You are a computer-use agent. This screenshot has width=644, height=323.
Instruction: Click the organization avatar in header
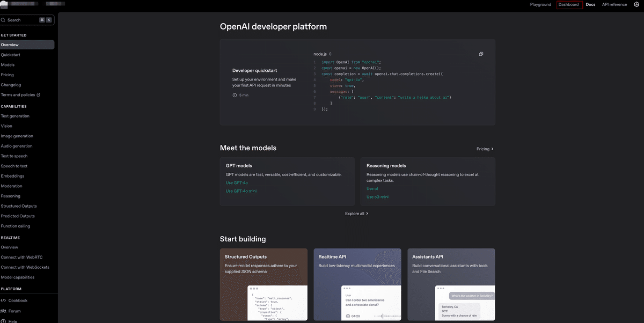tap(4, 4)
